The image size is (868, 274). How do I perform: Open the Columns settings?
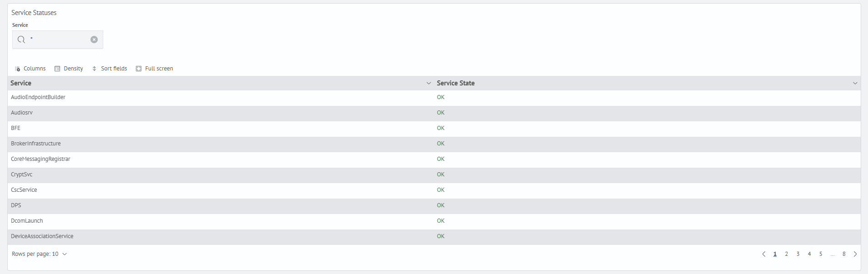point(30,69)
